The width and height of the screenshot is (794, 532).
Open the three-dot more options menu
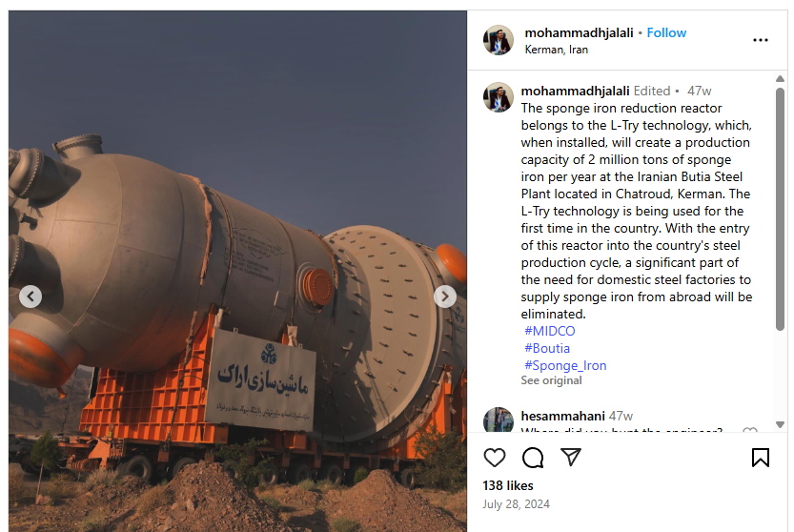click(x=760, y=40)
